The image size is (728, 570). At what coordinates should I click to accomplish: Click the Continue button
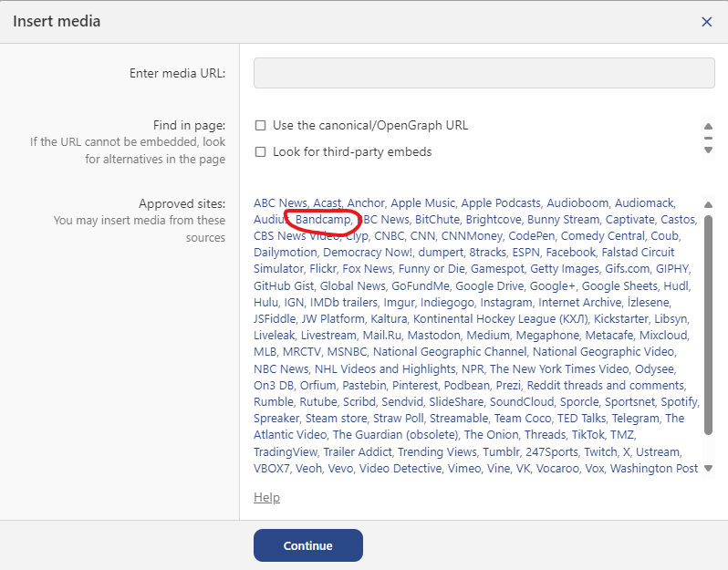307,545
